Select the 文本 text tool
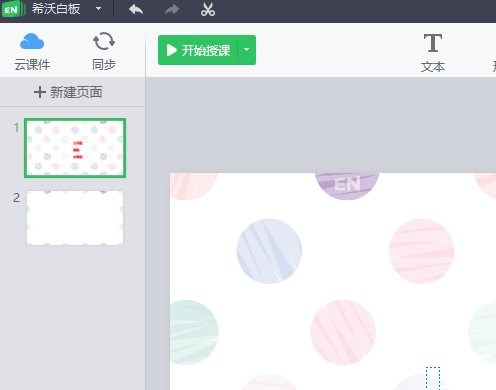 [433, 53]
